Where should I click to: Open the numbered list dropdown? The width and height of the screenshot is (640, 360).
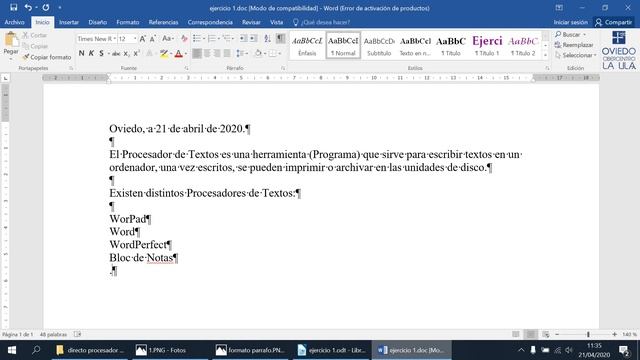click(219, 39)
